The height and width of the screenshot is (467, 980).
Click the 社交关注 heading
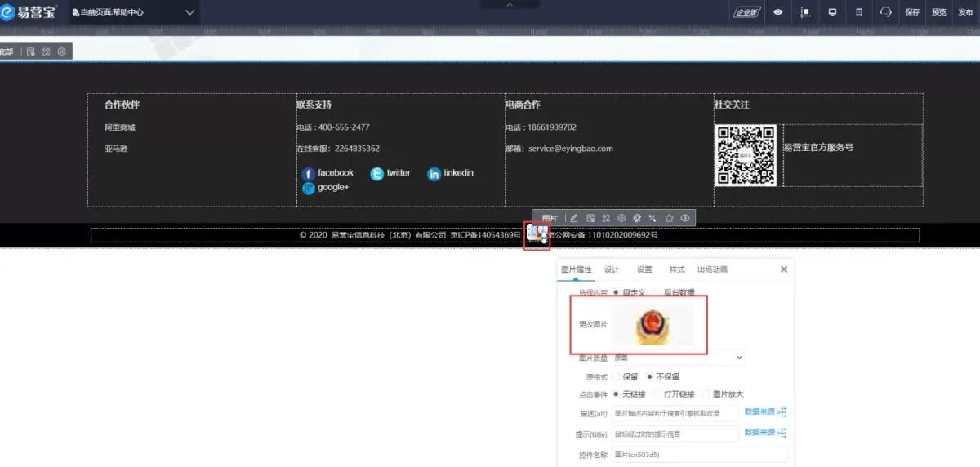(732, 105)
